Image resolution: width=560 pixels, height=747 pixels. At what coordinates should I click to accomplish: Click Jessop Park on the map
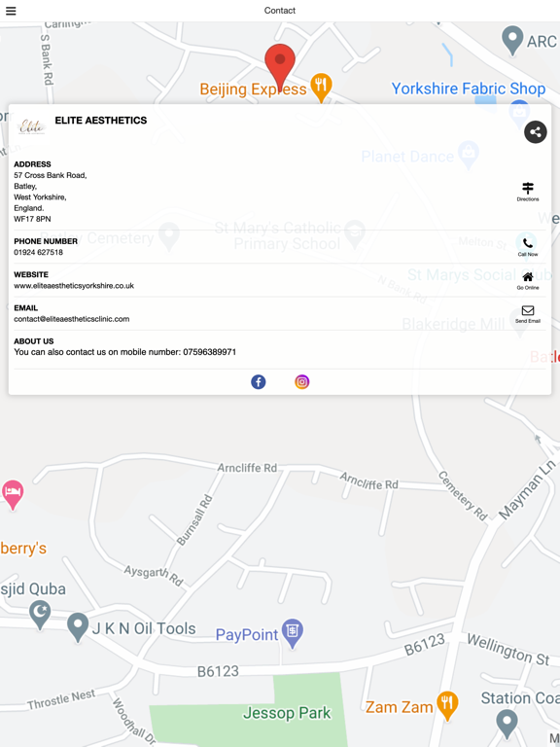(287, 713)
